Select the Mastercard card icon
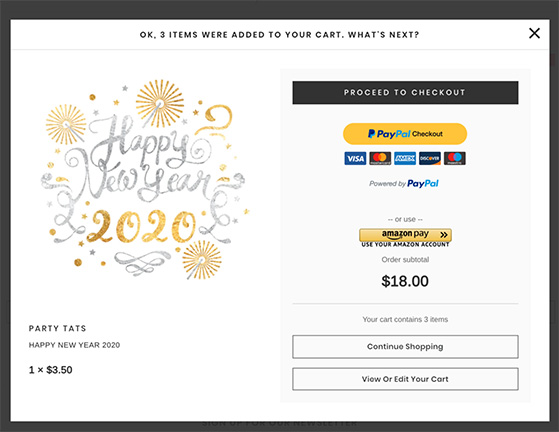This screenshot has width=559, height=432. tap(380, 158)
